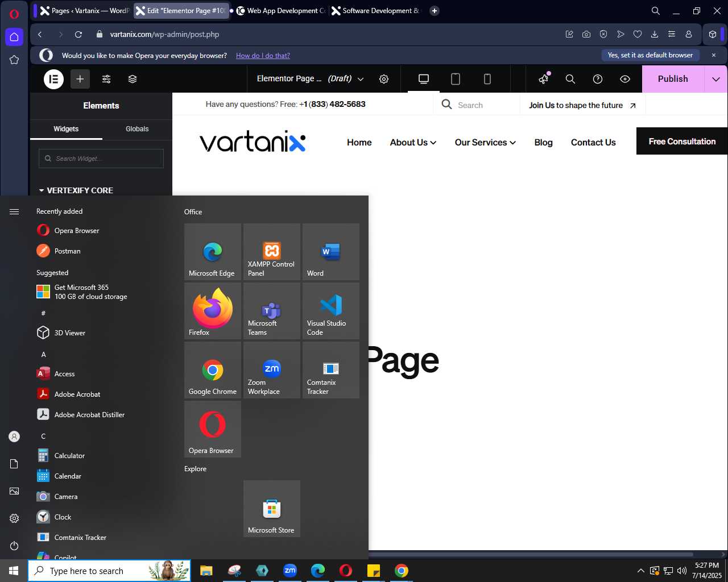Screen dimensions: 728x582
Task: Show hidden system tray icons
Action: click(x=641, y=571)
